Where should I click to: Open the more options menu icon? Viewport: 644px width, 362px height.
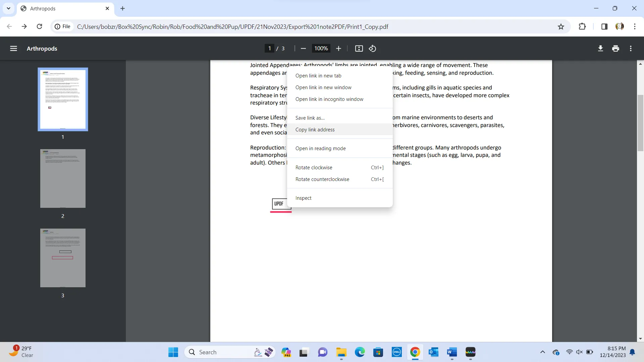point(630,48)
